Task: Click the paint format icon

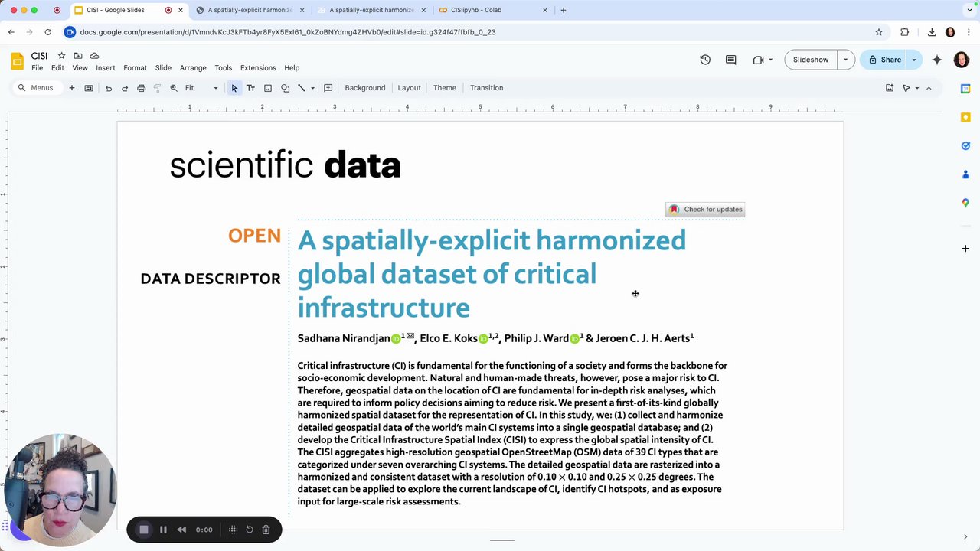Action: click(157, 88)
